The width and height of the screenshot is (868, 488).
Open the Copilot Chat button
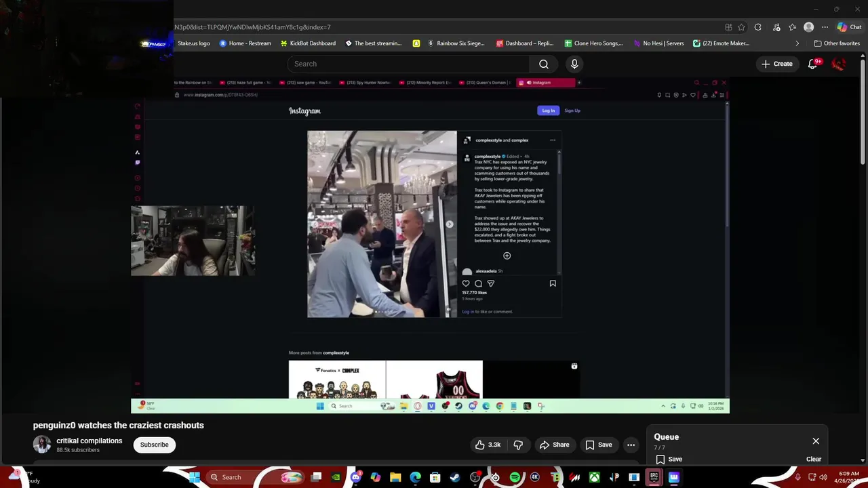click(850, 27)
